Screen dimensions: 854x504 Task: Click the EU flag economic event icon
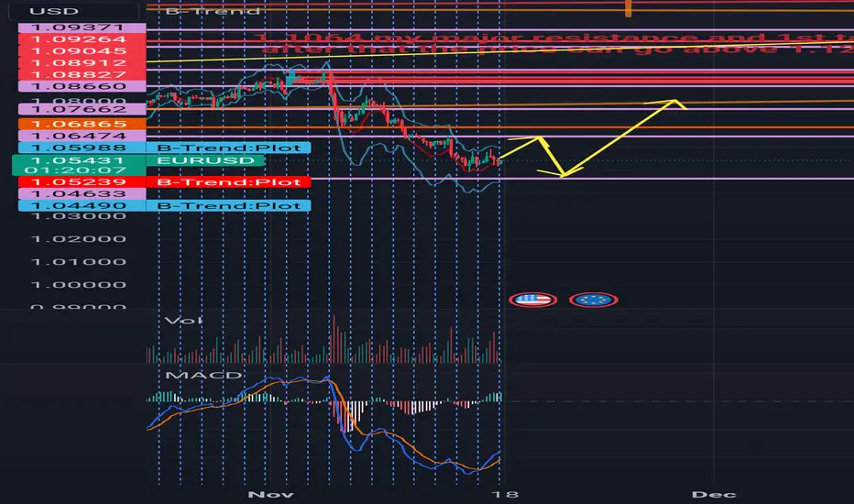pos(593,300)
